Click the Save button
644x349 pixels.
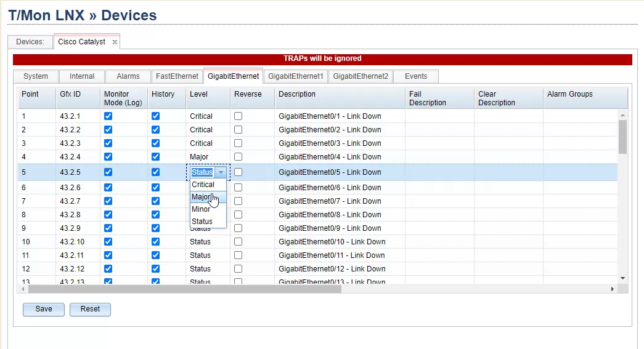tap(44, 309)
